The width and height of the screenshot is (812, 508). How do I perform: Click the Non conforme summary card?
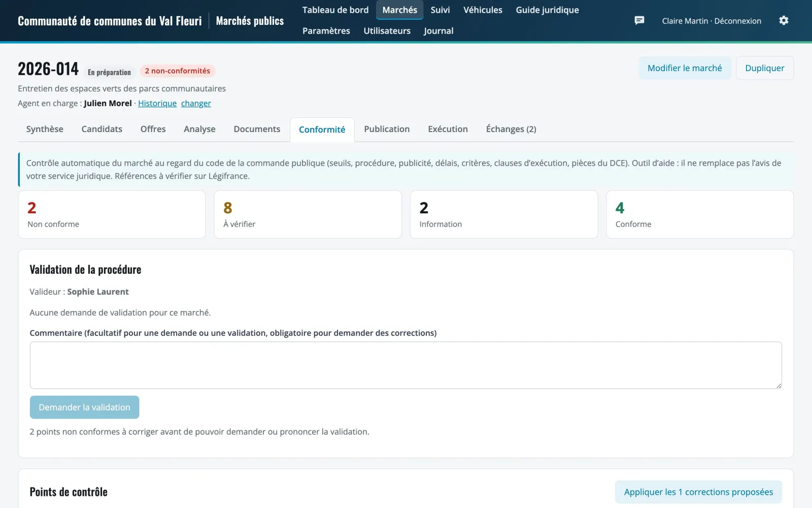pyautogui.click(x=112, y=214)
